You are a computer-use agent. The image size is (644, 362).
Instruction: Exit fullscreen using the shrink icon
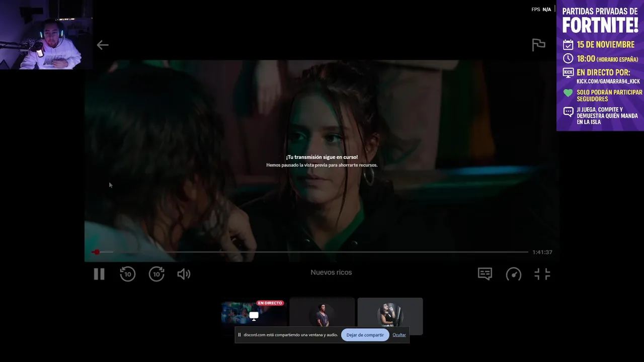(542, 274)
